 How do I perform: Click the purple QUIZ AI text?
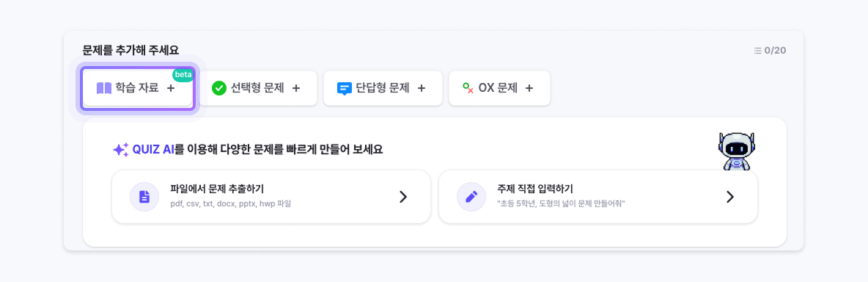[x=153, y=150]
